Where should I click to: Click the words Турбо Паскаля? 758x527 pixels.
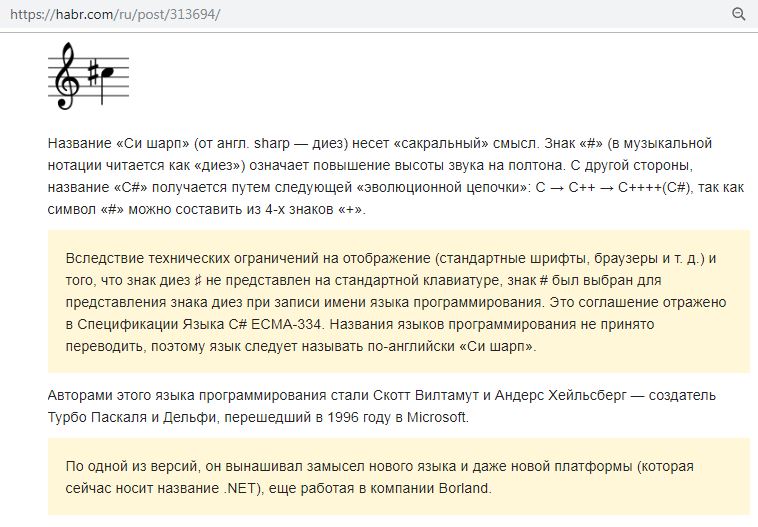pyautogui.click(x=97, y=417)
